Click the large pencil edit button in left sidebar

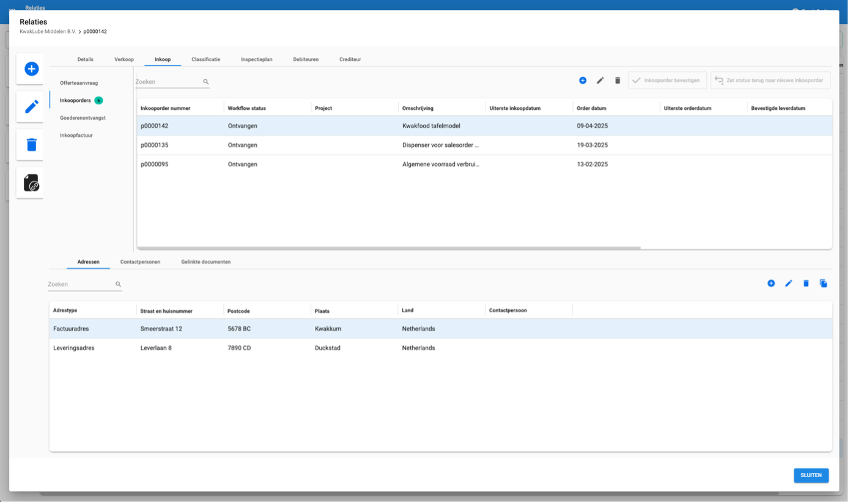pyautogui.click(x=31, y=107)
